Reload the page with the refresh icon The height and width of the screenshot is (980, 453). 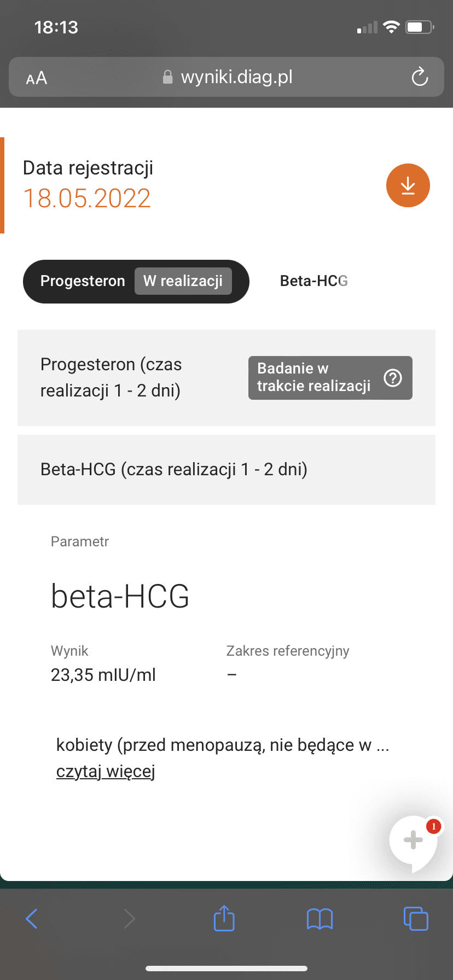point(420,77)
